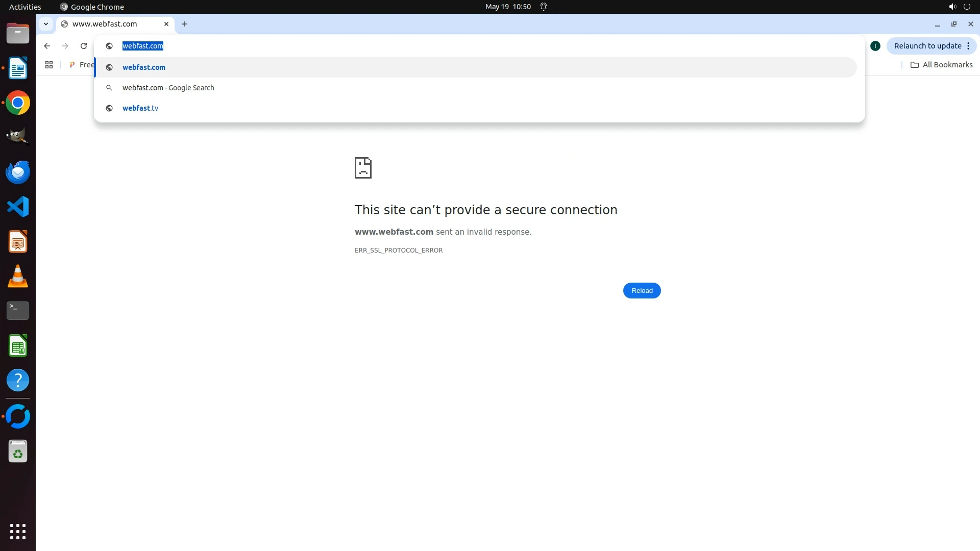Select the webfast.tv suggestion
Viewport: 980px width, 551px height.
140,108
